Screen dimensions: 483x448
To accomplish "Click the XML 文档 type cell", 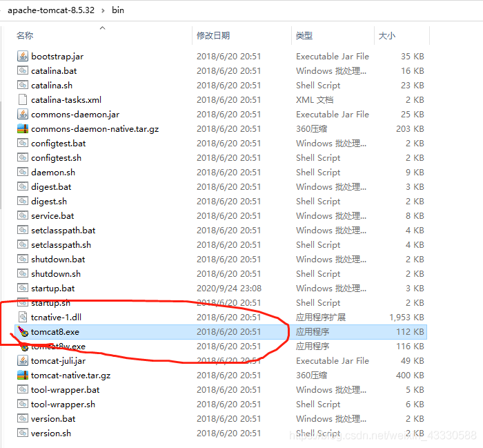I will 315,100.
